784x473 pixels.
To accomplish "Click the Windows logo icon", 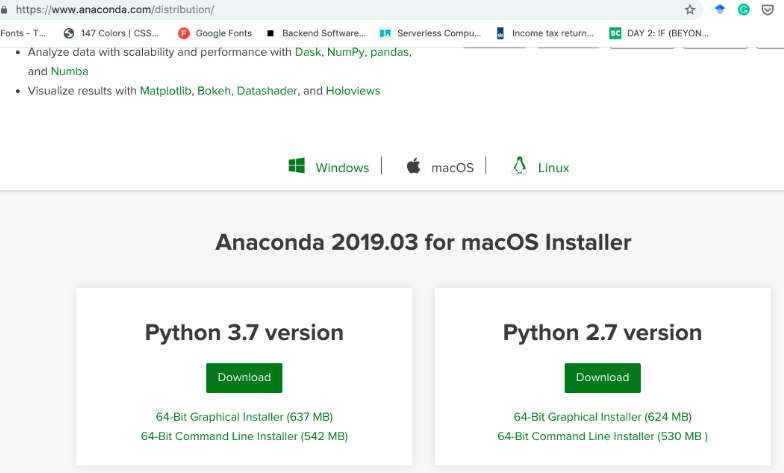I will click(296, 166).
